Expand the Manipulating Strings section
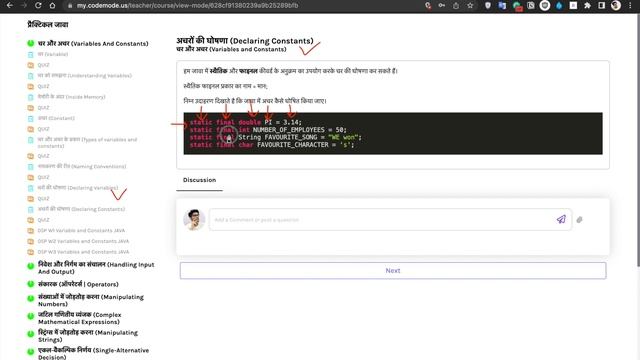Image resolution: width=640 pixels, height=360 pixels. click(x=88, y=336)
